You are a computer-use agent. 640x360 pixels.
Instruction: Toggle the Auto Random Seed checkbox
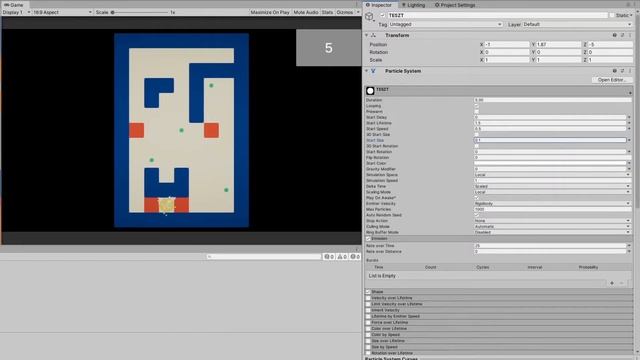476,215
